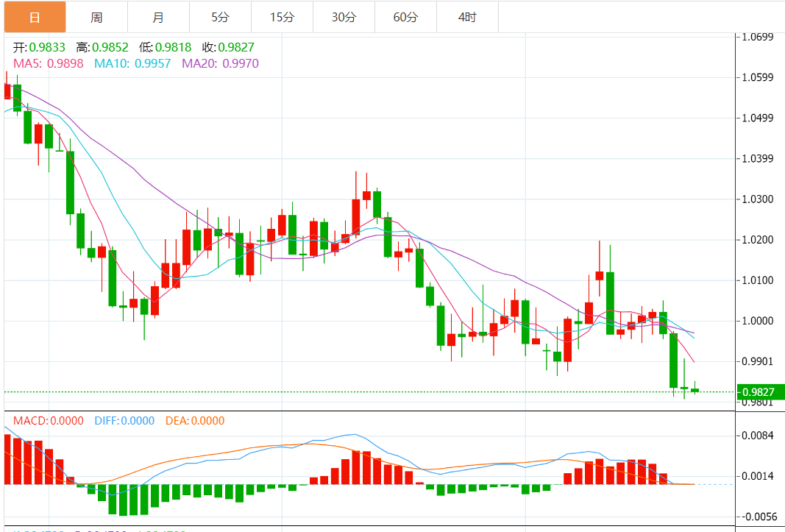Viewport: 785px width, 532px height.
Task: Click the MACD:0.0000 label
Action: tap(49, 420)
